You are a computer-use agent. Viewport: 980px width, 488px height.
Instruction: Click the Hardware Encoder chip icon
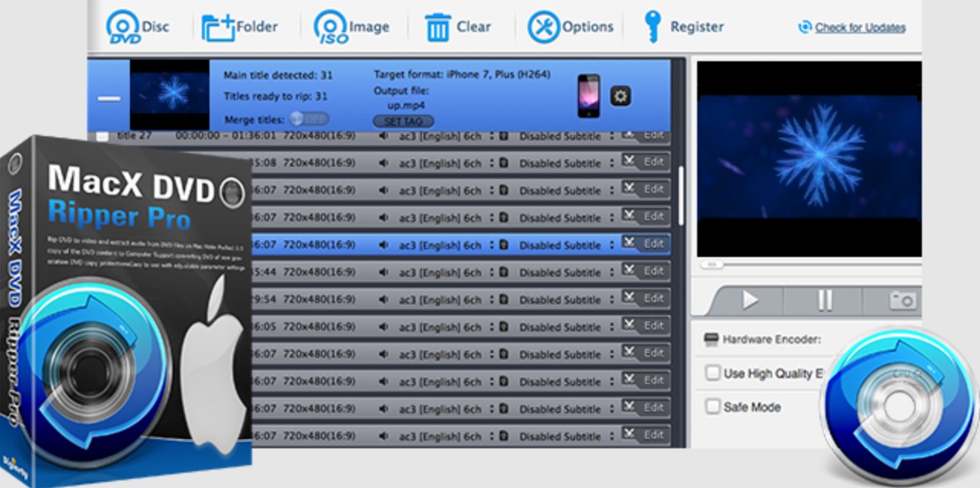pos(711,339)
